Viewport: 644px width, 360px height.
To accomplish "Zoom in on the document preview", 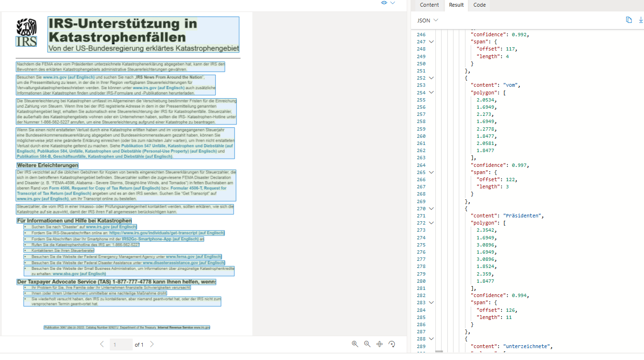I will tap(355, 344).
